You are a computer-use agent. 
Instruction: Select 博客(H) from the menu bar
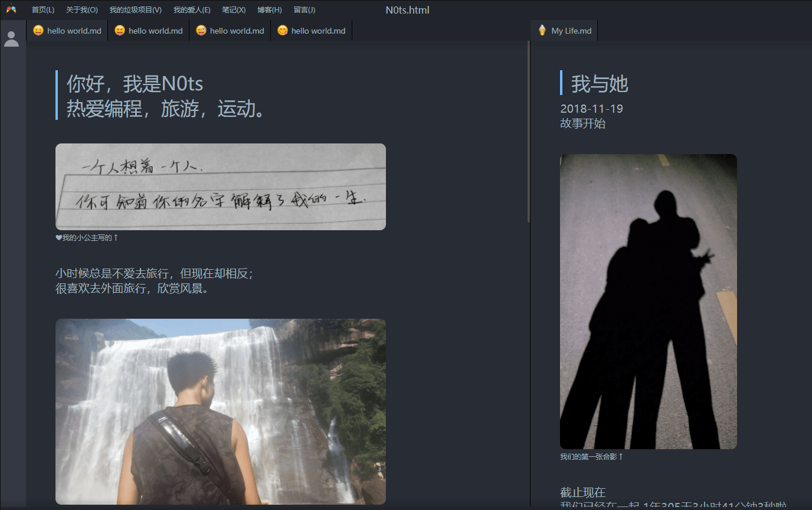click(x=269, y=9)
